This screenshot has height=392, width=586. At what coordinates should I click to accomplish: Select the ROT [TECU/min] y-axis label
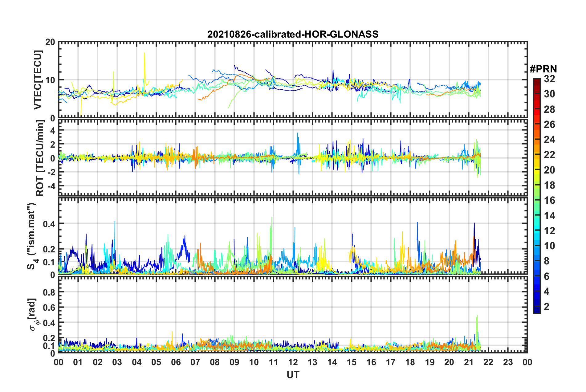point(40,158)
